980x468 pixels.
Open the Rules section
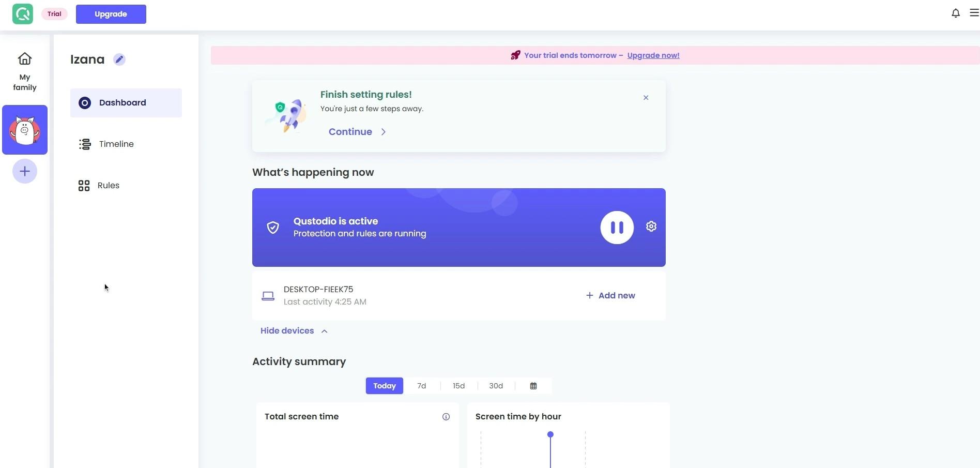click(x=126, y=186)
